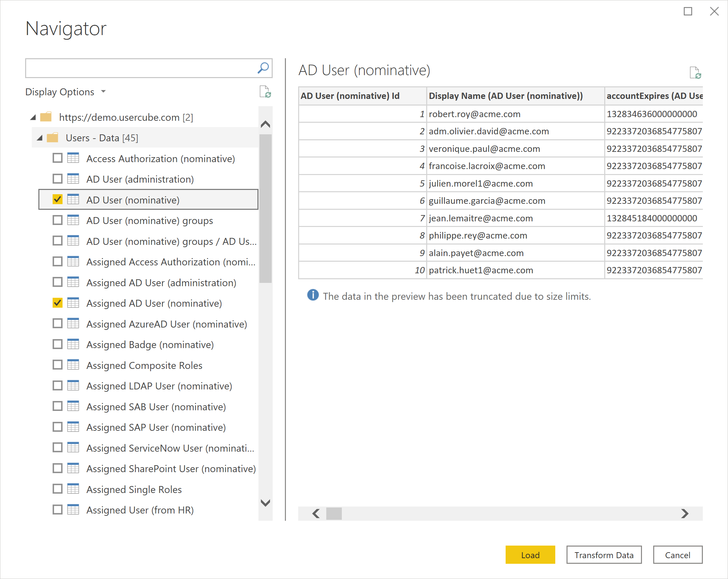The image size is (728, 579).
Task: Uncheck the Assigned AD User (nominative) checkbox
Action: pyautogui.click(x=59, y=304)
